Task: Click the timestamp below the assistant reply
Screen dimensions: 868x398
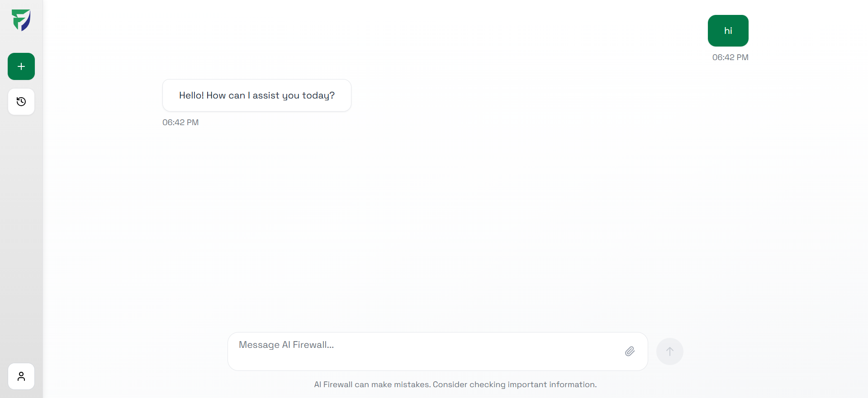Action: point(180,122)
